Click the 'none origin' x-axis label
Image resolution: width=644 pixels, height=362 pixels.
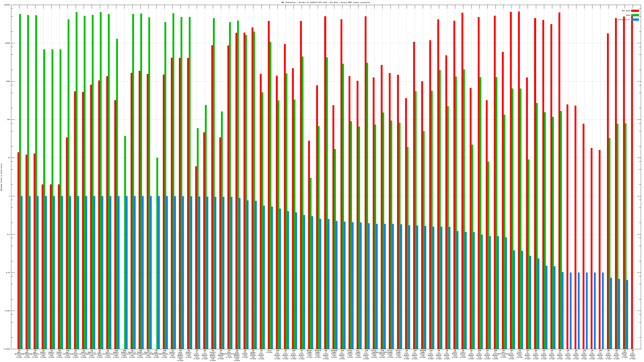[269, 352]
